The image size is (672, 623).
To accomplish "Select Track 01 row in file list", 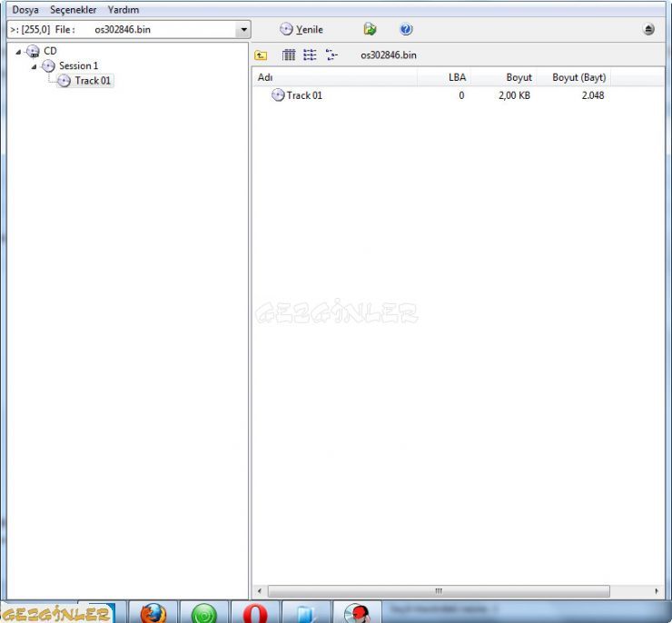I will (432, 95).
